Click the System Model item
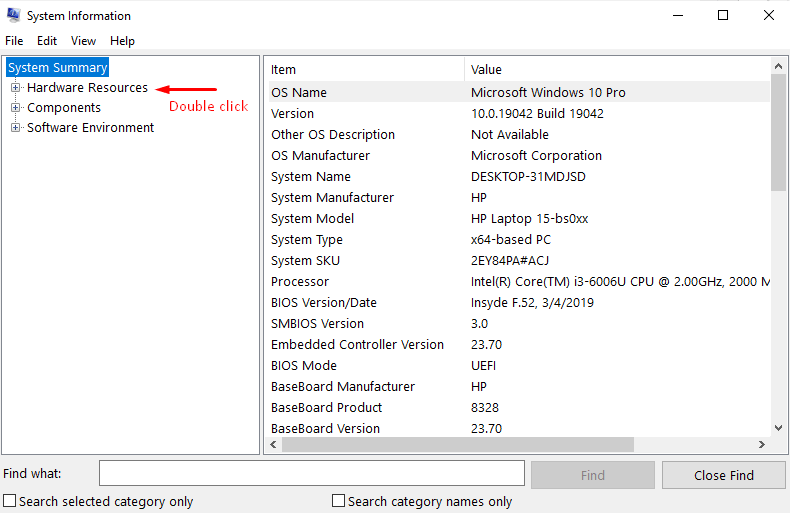Image resolution: width=790 pixels, height=513 pixels. (x=312, y=219)
